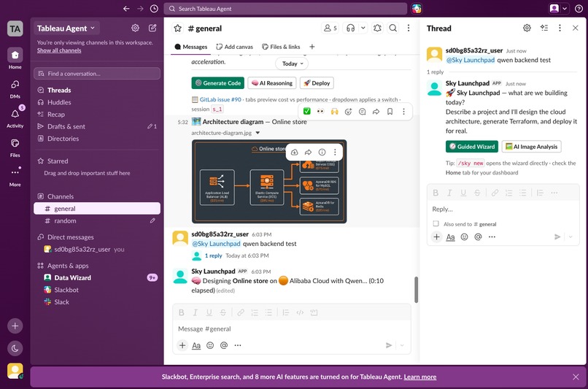Open Files in the left rail

point(15,147)
